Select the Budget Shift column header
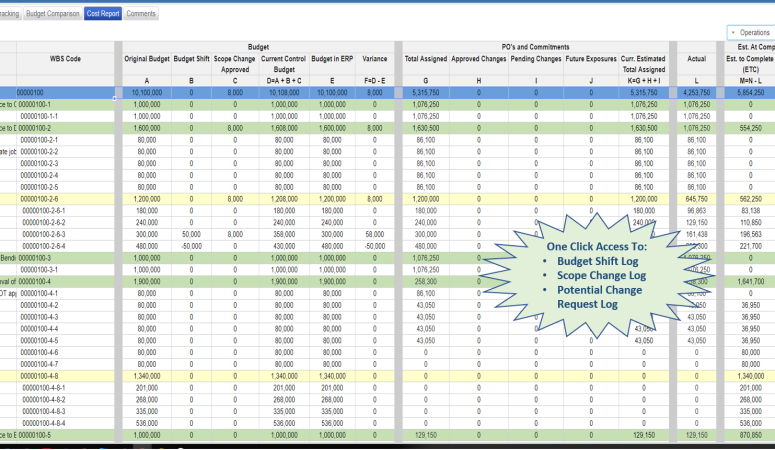 [x=191, y=59]
